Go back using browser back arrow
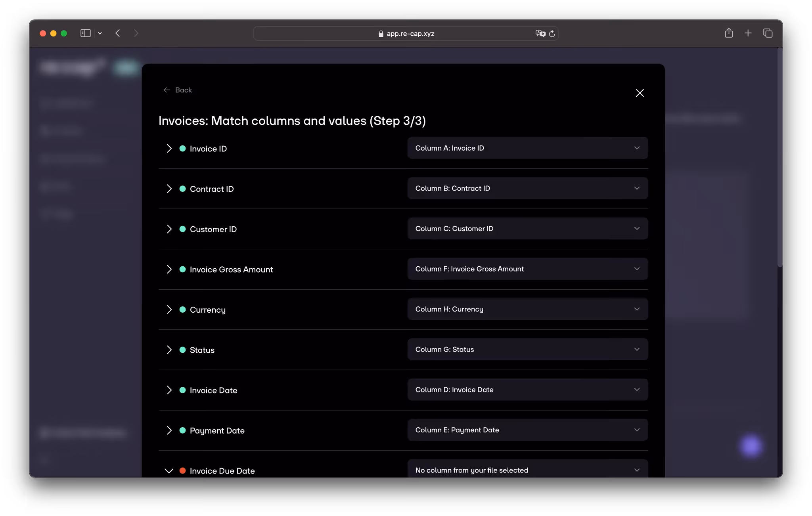This screenshot has width=812, height=516. [118, 33]
